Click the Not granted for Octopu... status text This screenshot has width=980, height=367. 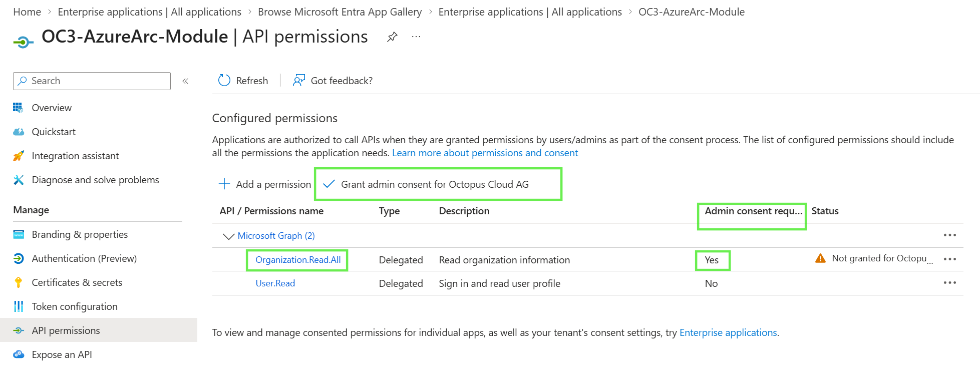pyautogui.click(x=882, y=258)
